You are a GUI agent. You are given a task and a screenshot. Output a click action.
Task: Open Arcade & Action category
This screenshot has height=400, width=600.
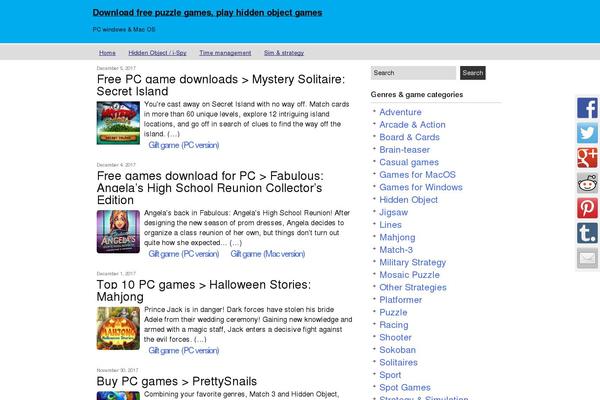click(412, 125)
